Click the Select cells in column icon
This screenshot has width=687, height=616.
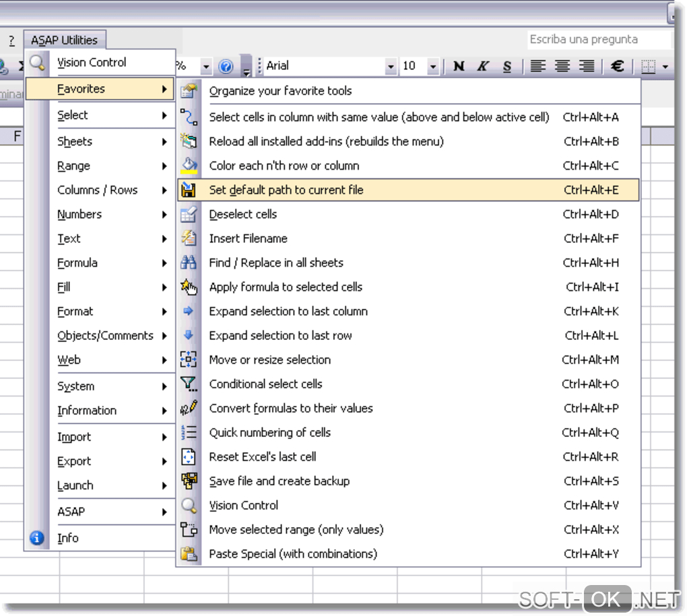tap(189, 117)
